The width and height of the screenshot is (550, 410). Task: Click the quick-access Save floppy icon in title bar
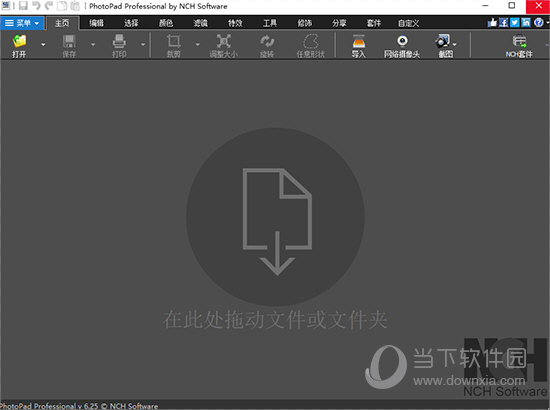tap(23, 6)
